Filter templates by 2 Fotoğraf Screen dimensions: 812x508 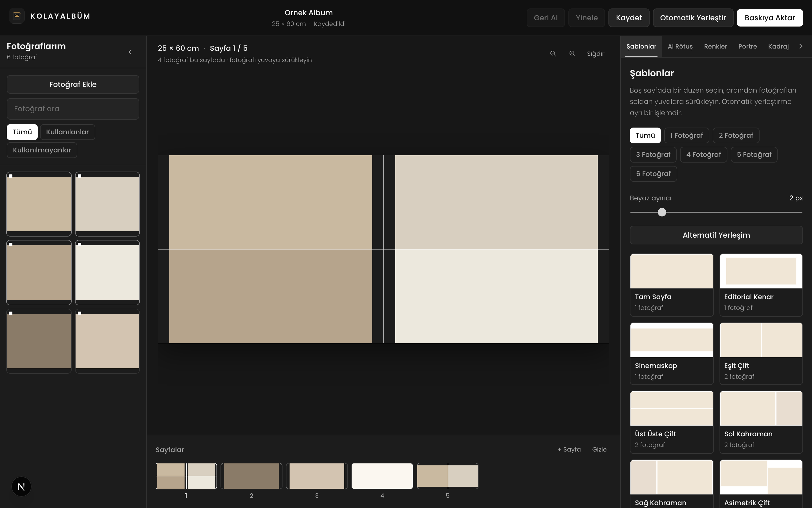tap(736, 135)
